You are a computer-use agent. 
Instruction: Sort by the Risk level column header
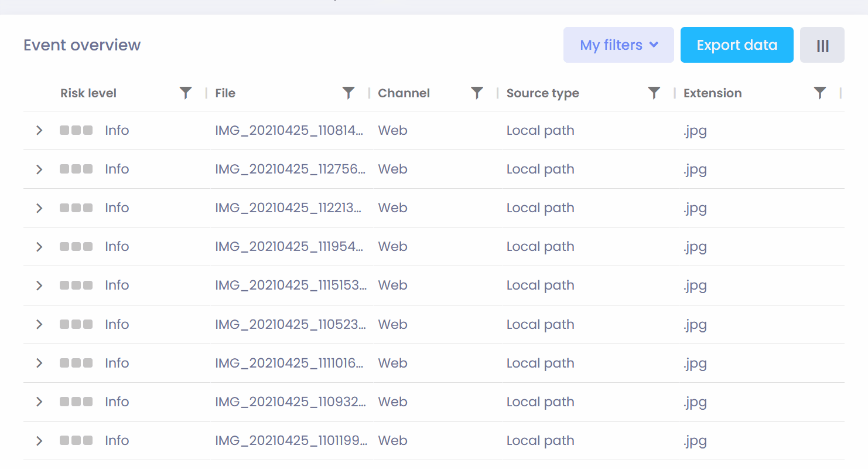click(88, 93)
